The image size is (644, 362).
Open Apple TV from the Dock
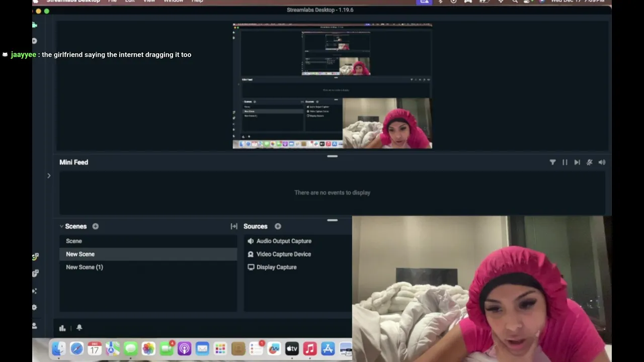tap(292, 348)
